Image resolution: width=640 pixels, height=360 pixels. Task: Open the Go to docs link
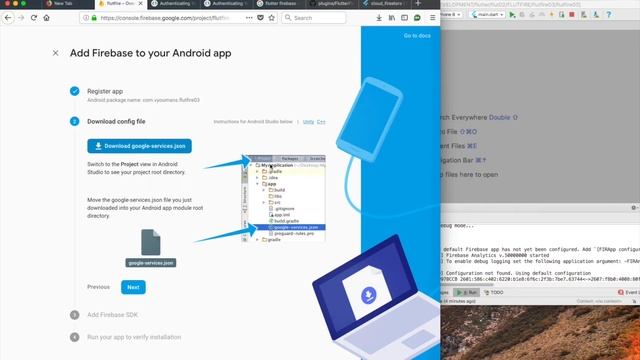tap(417, 36)
